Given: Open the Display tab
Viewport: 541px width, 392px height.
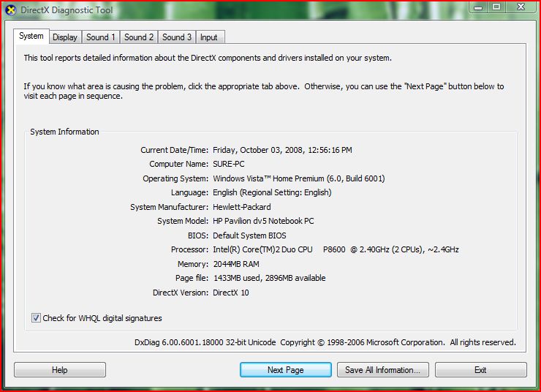Looking at the screenshot, I should (x=65, y=37).
